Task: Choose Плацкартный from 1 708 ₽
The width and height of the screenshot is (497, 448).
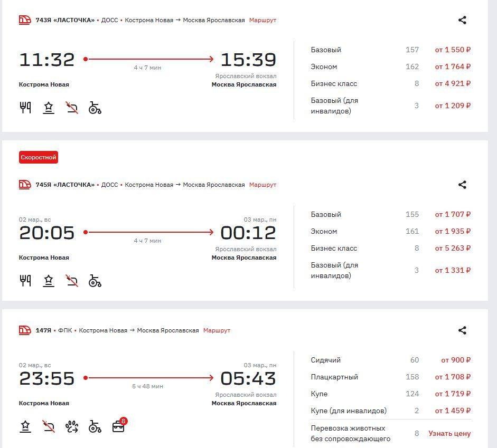Action: [x=452, y=377]
